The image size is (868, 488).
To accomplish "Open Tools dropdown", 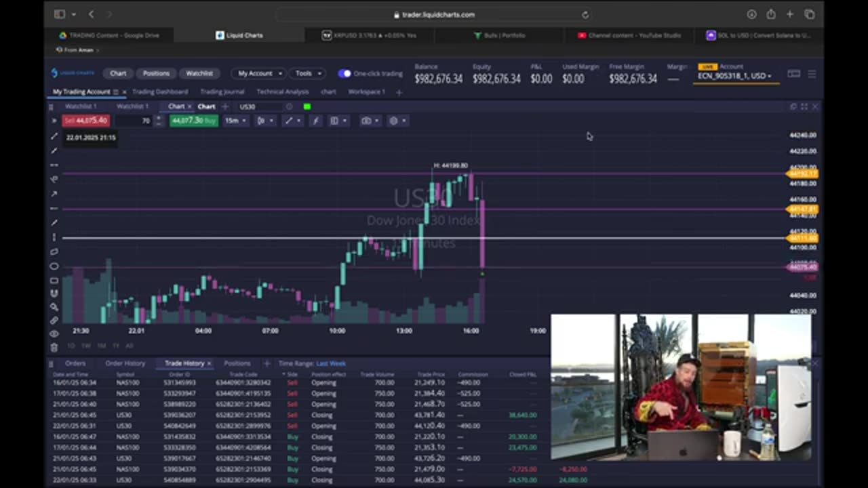I will [x=308, y=73].
